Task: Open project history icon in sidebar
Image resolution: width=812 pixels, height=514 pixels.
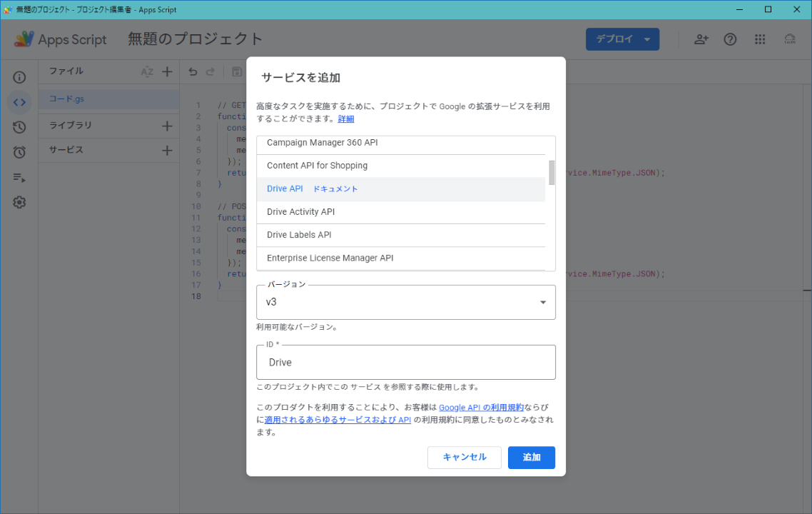Action: click(x=19, y=127)
